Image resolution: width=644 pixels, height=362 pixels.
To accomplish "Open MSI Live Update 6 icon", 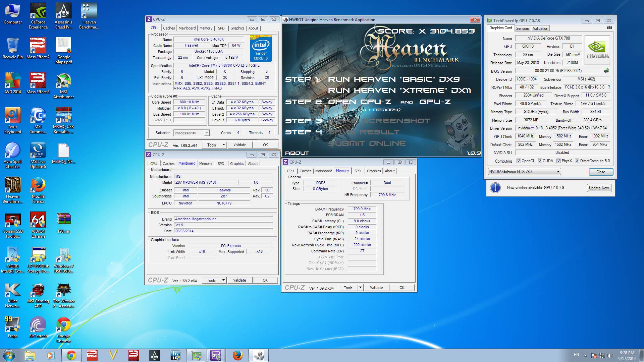I will (x=38, y=156).
